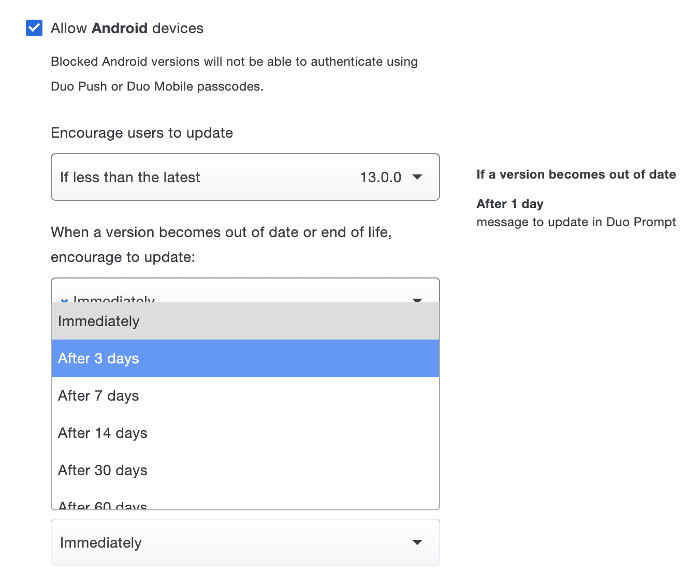The height and width of the screenshot is (588, 700).
Task: Click 'If a version becomes out of date' heading
Action: point(576,174)
